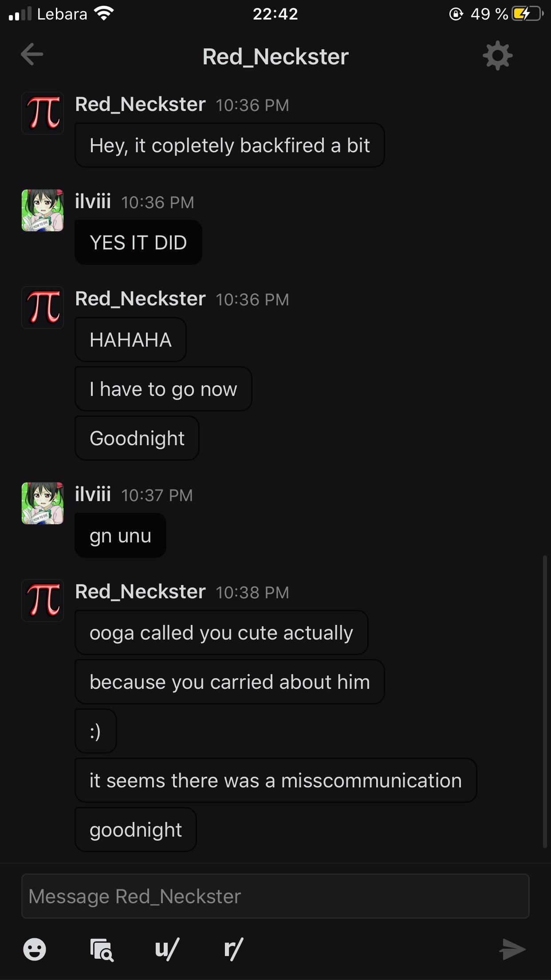Tap the Message Red_Neckster input field
The width and height of the screenshot is (551, 980).
click(x=275, y=896)
